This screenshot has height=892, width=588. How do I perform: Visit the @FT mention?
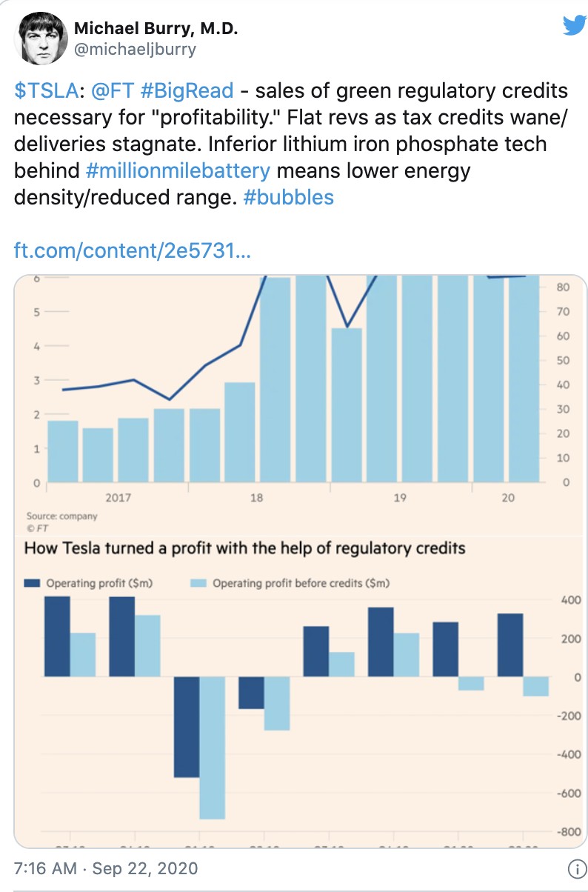point(111,90)
